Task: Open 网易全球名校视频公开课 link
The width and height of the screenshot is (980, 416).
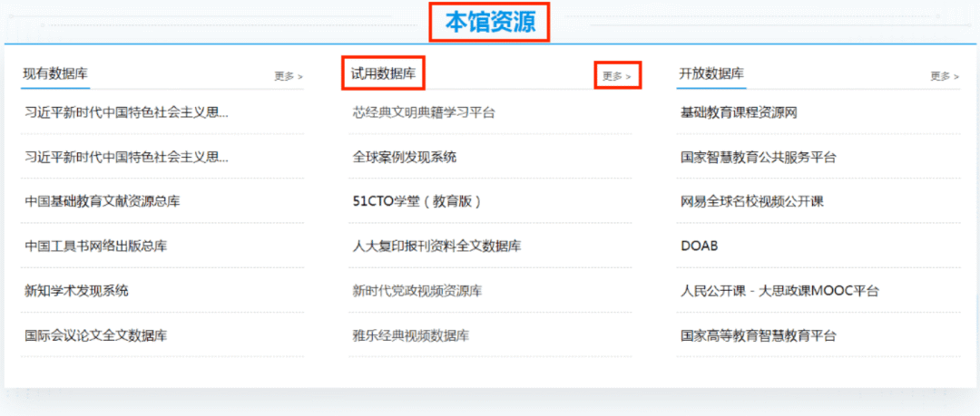Action: (x=751, y=201)
